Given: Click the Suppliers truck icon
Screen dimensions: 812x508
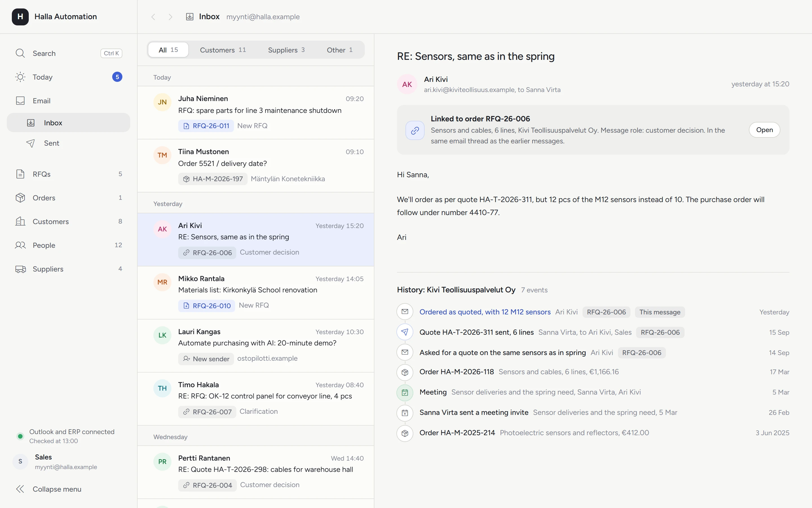Looking at the screenshot, I should click(21, 269).
